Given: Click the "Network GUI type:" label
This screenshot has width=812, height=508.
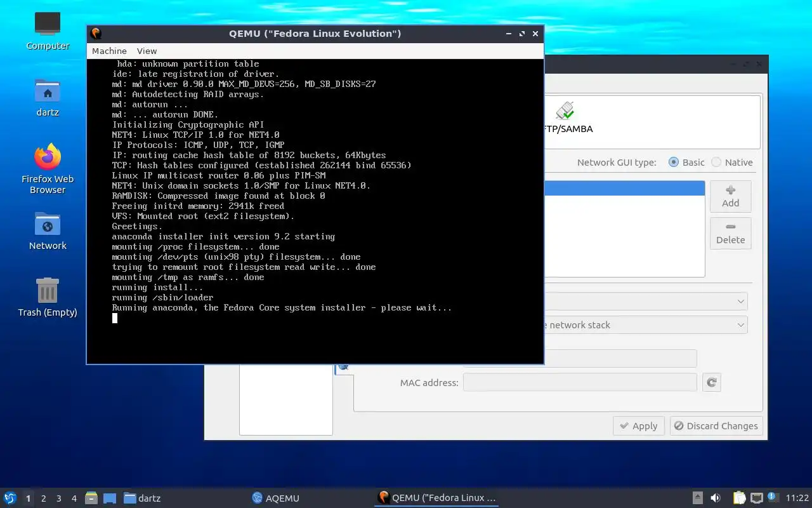Looking at the screenshot, I should click(617, 163).
